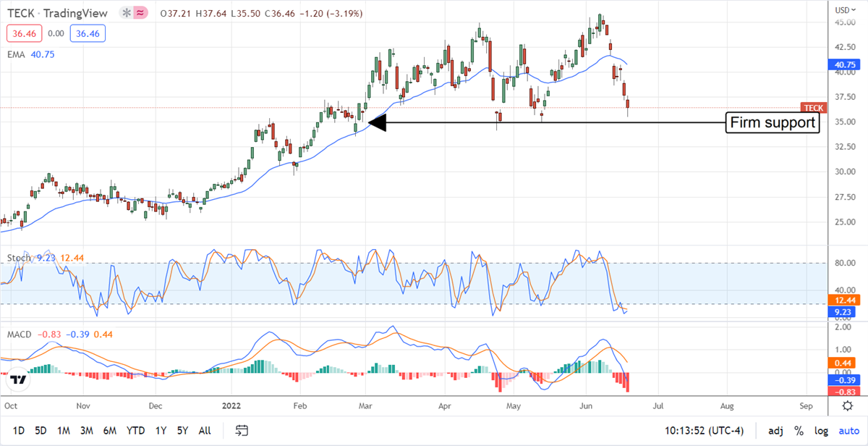The image size is (868, 446).
Task: Click the blue 36.46 buy price button
Action: pyautogui.click(x=87, y=33)
